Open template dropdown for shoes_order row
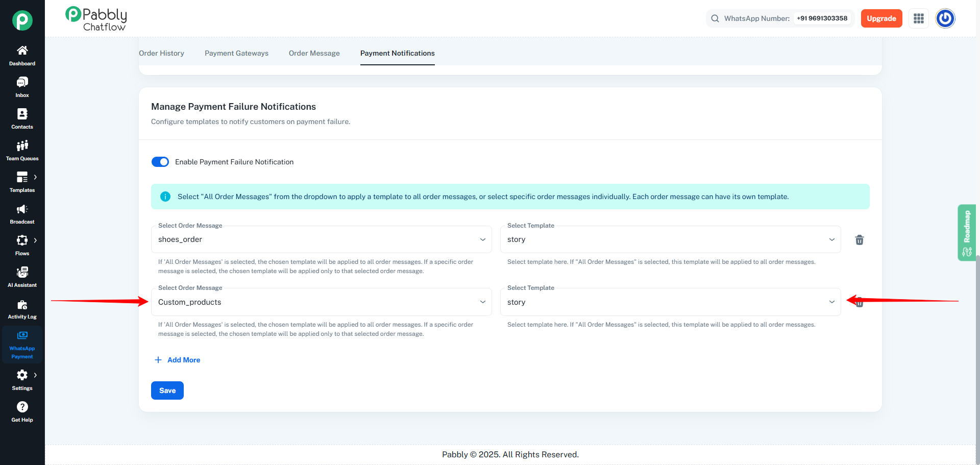This screenshot has width=980, height=465. tap(671, 239)
